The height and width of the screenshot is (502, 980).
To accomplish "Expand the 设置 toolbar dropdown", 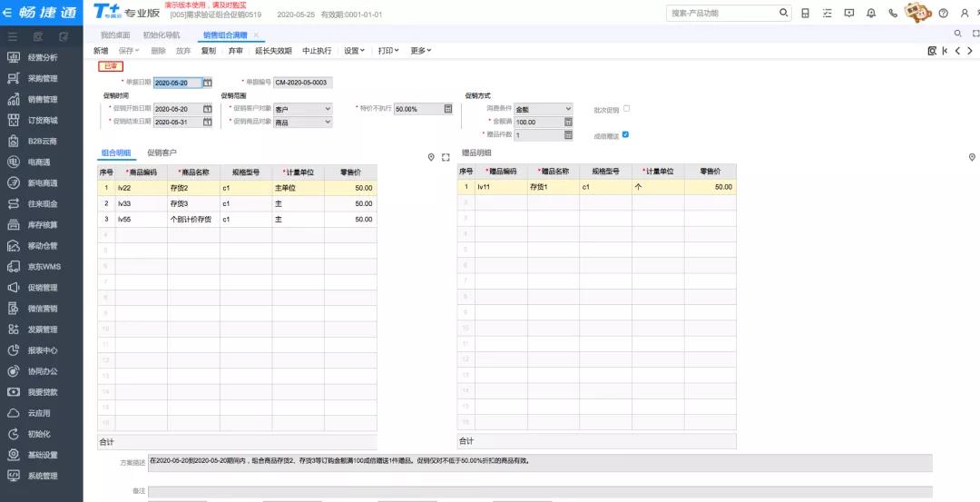I will (354, 51).
